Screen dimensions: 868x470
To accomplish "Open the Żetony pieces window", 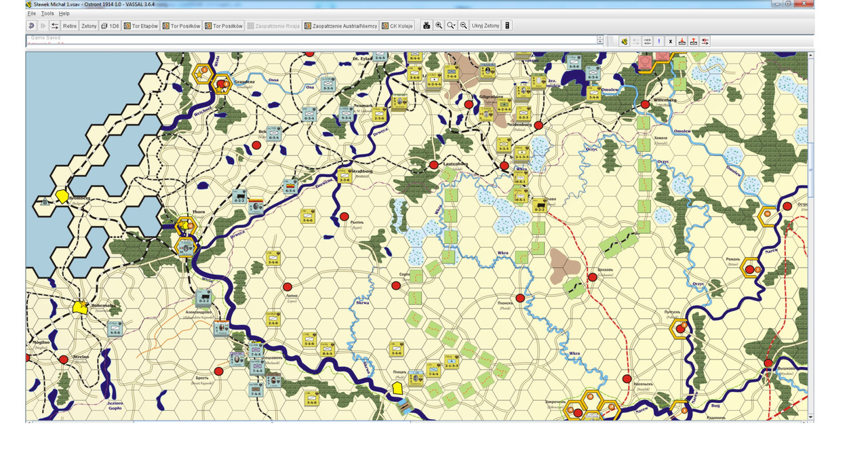I will 89,26.
